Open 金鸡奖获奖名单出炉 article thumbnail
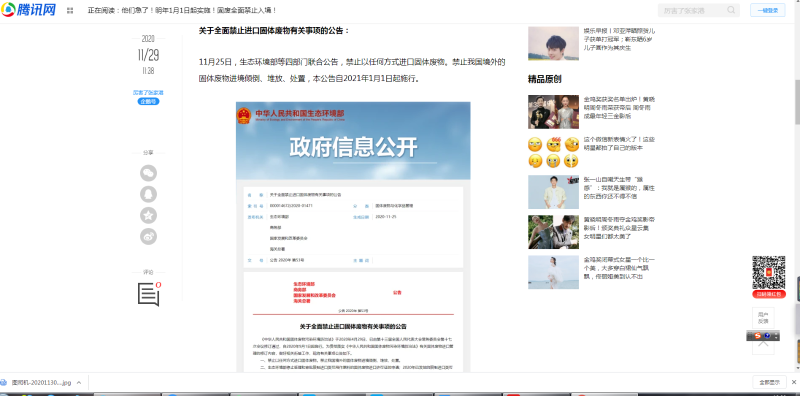This screenshot has height=396, width=800. click(553, 112)
